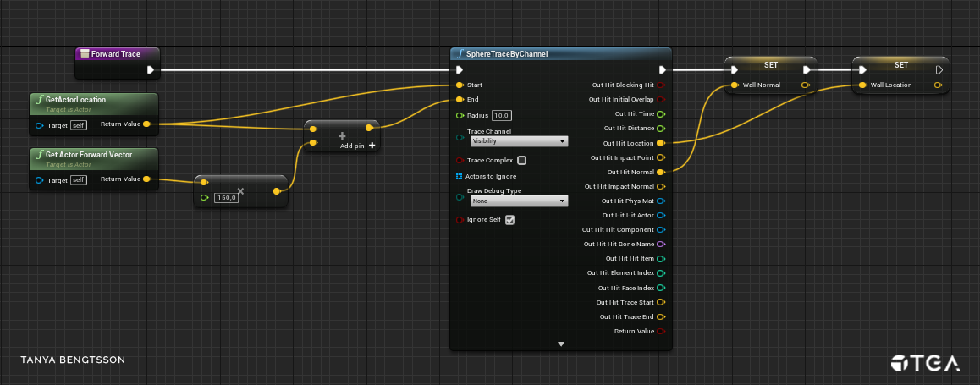Click execution output of Wall Location SET node
980x385 pixels.
939,70
